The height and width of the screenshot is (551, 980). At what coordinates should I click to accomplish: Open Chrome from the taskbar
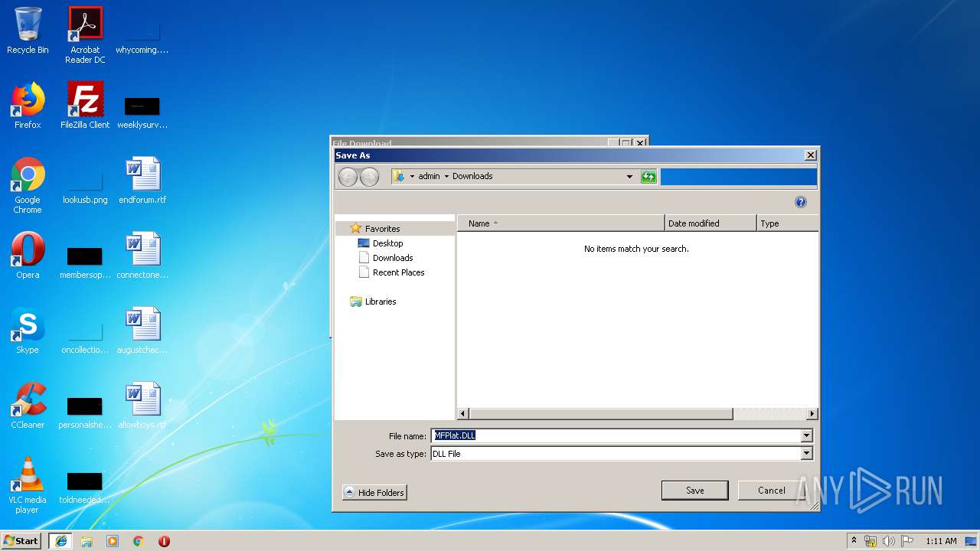pos(139,541)
